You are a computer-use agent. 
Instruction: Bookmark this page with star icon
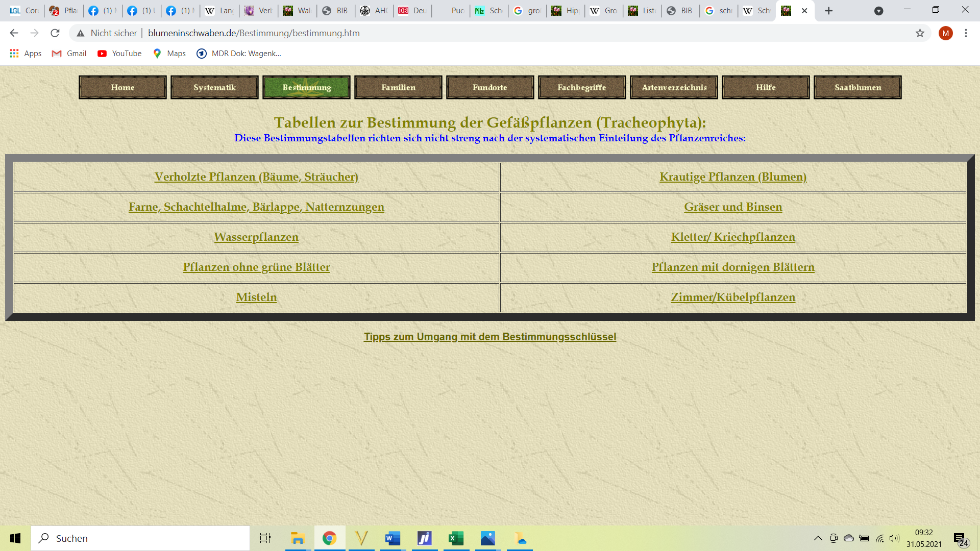(x=920, y=33)
